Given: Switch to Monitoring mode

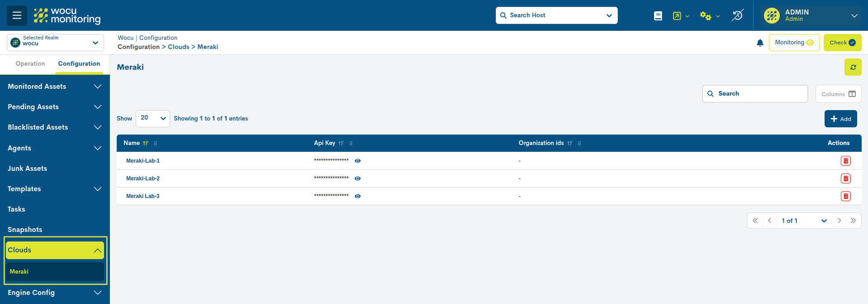Looking at the screenshot, I should click(794, 43).
